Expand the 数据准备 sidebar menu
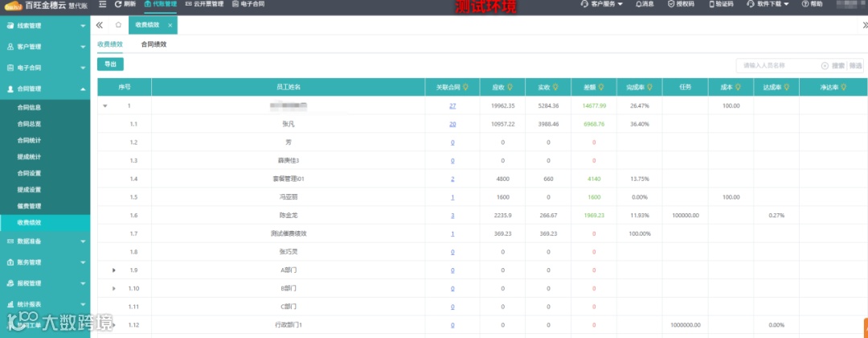The width and height of the screenshot is (868, 338). (x=45, y=241)
